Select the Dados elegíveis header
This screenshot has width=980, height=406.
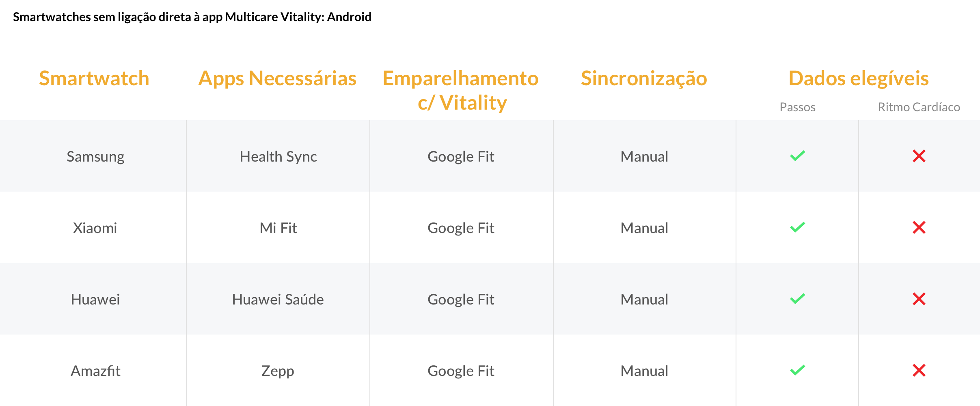(x=859, y=79)
